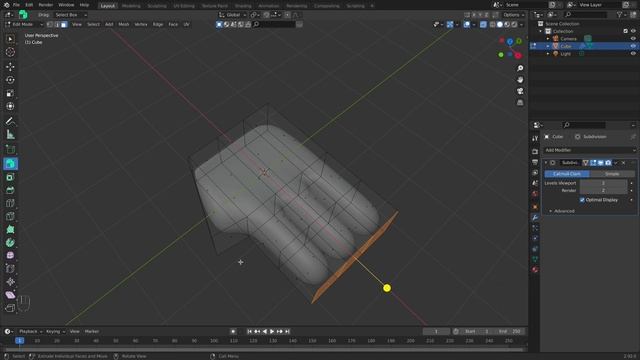
Task: Open the Select Box drag dropdown
Action: [x=71, y=15]
